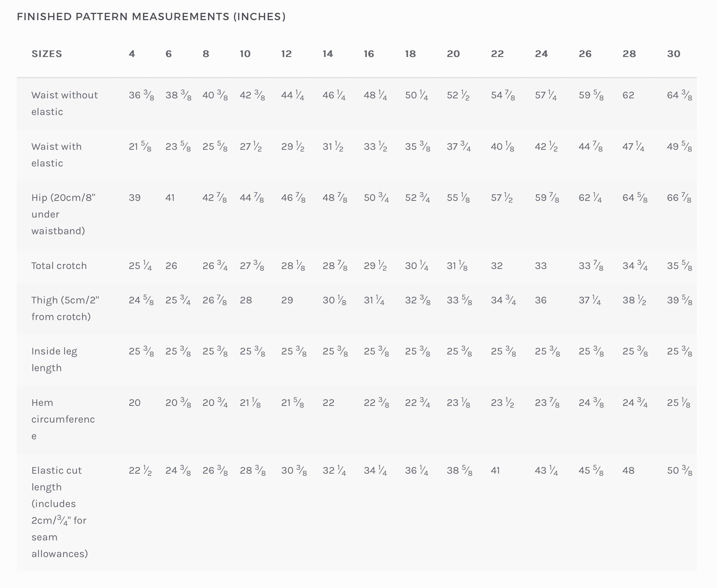The image size is (717, 588).
Task: Click the Inside leg length row label
Action: 54,359
